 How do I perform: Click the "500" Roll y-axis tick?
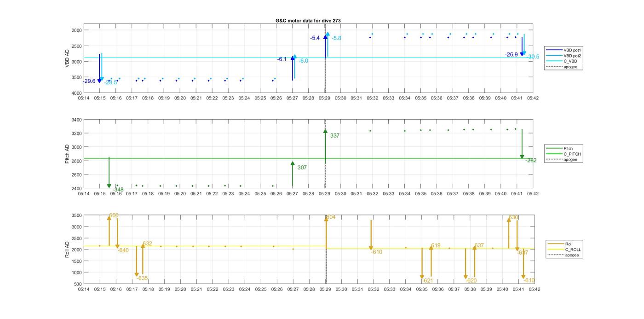coord(78,284)
